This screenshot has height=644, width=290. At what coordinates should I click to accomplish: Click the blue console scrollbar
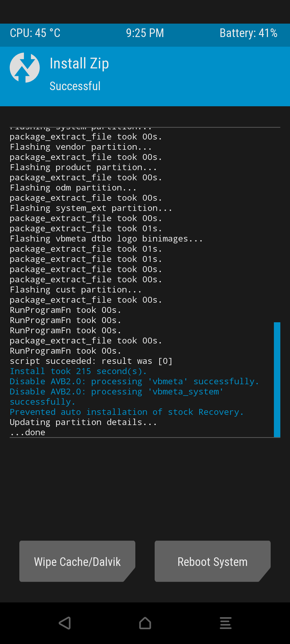pos(277,380)
